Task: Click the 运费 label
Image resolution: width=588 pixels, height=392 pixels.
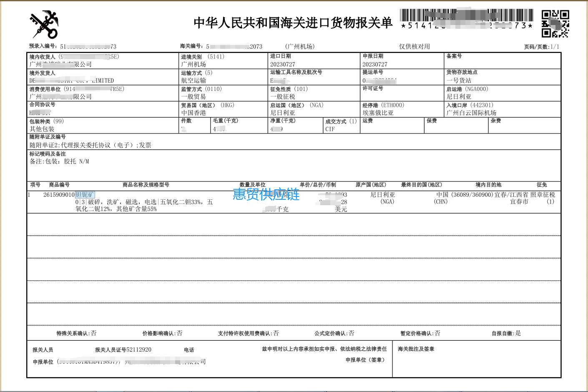Action: click(x=367, y=121)
